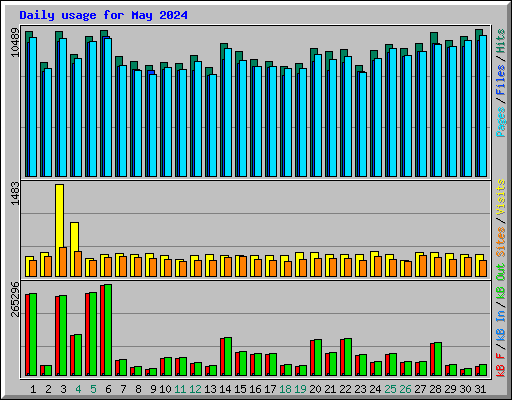Click green day 11 label
512x400 pixels.
click(180, 389)
